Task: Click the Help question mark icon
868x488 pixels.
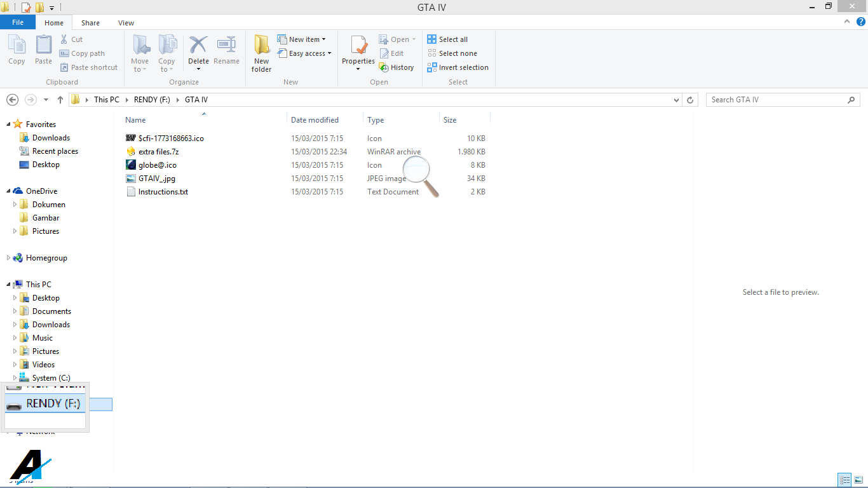Action: pos(861,22)
